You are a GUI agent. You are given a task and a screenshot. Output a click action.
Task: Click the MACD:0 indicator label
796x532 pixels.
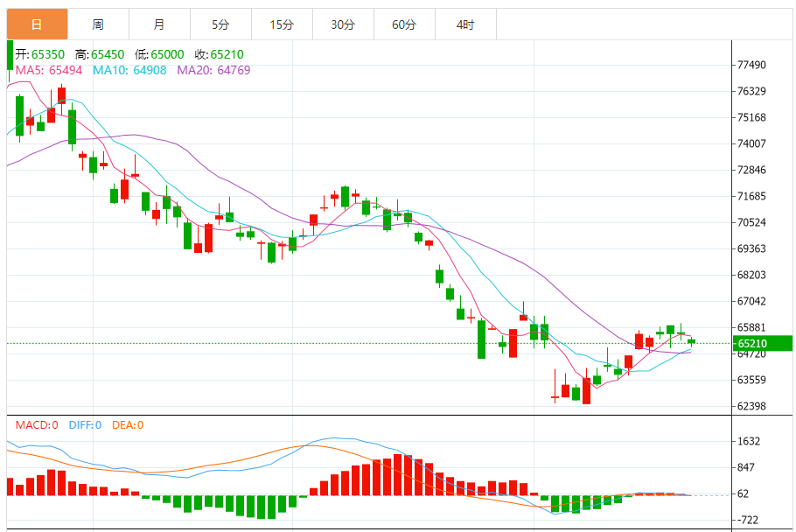pyautogui.click(x=37, y=425)
